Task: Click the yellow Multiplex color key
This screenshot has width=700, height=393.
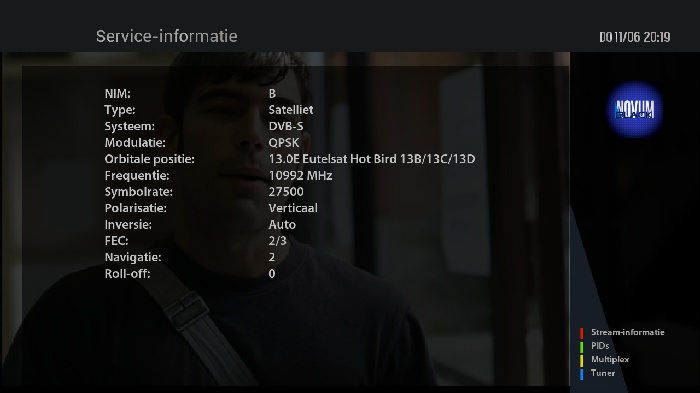Action: pyautogui.click(x=581, y=360)
